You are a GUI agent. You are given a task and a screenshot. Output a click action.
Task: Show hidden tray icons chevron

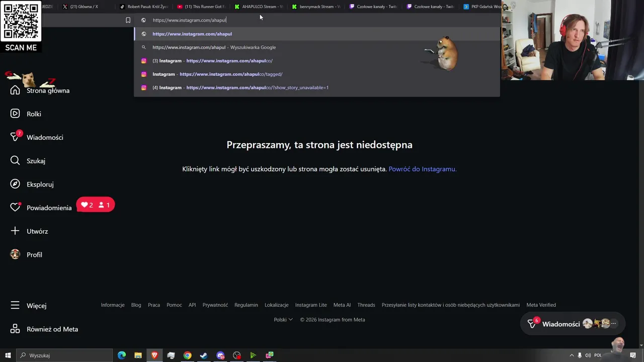pos(573,355)
